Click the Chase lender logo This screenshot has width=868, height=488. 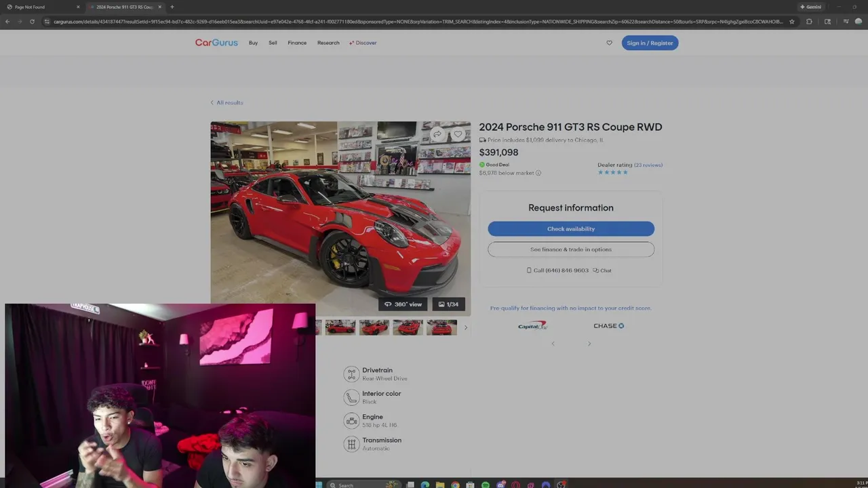(608, 326)
